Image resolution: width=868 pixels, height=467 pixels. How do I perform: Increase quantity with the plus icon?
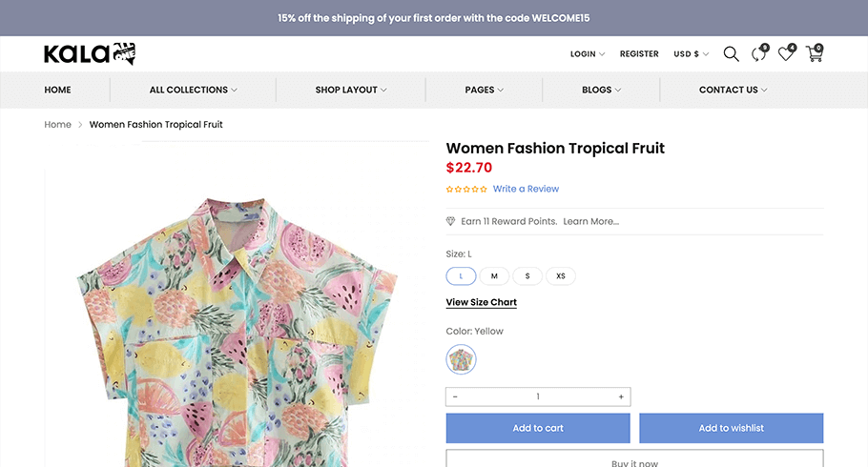click(621, 396)
